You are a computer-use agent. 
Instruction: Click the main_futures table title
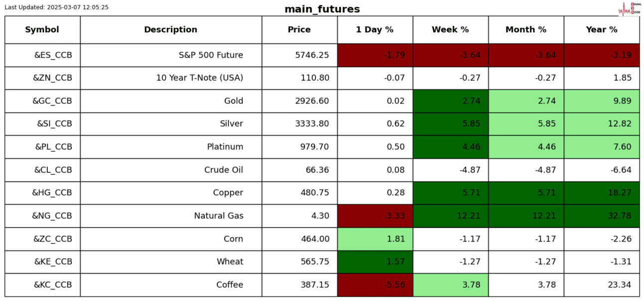coord(322,9)
